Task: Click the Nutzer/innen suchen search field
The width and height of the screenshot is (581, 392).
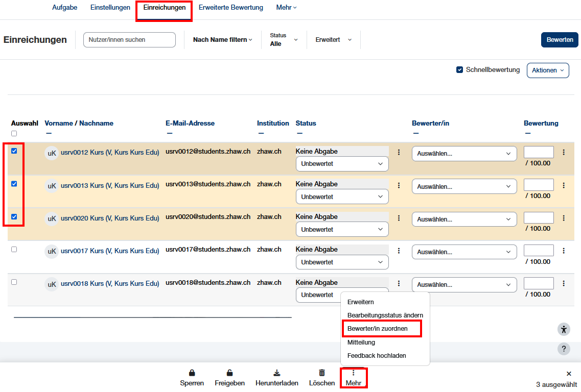Action: [x=129, y=40]
